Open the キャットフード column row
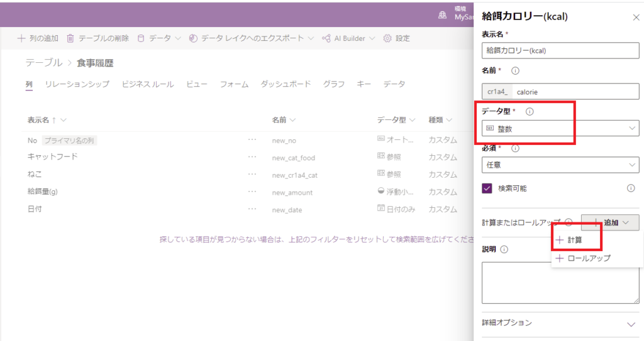 [x=53, y=157]
